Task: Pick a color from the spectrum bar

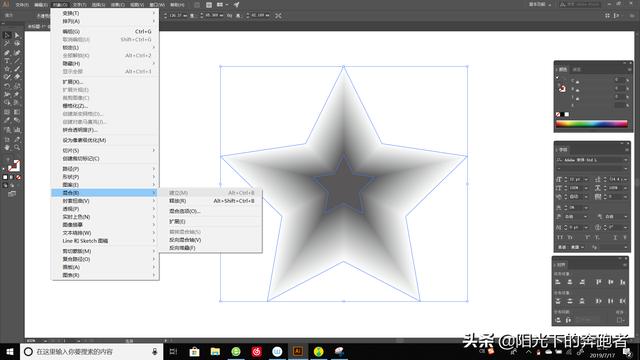Action: 591,124
